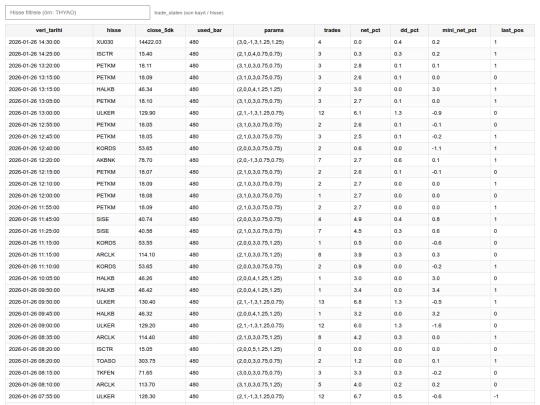The image size is (540, 405).
Task: Click the date 2026-01-26 09:45:00
Action: [34, 314]
